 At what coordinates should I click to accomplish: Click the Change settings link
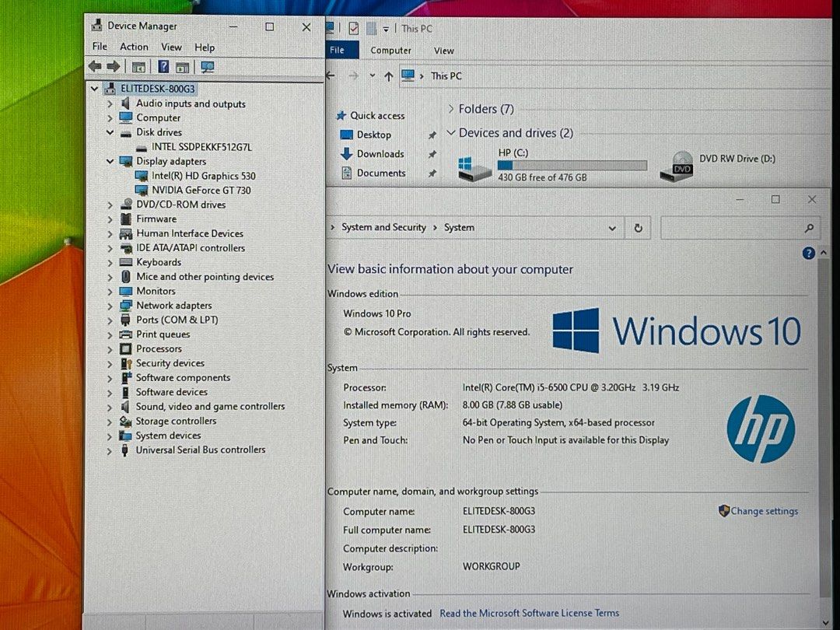(764, 511)
